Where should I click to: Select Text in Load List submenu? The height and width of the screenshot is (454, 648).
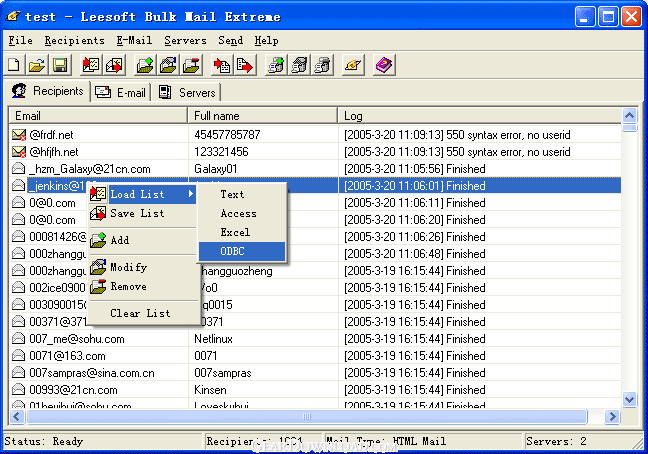pos(242,194)
